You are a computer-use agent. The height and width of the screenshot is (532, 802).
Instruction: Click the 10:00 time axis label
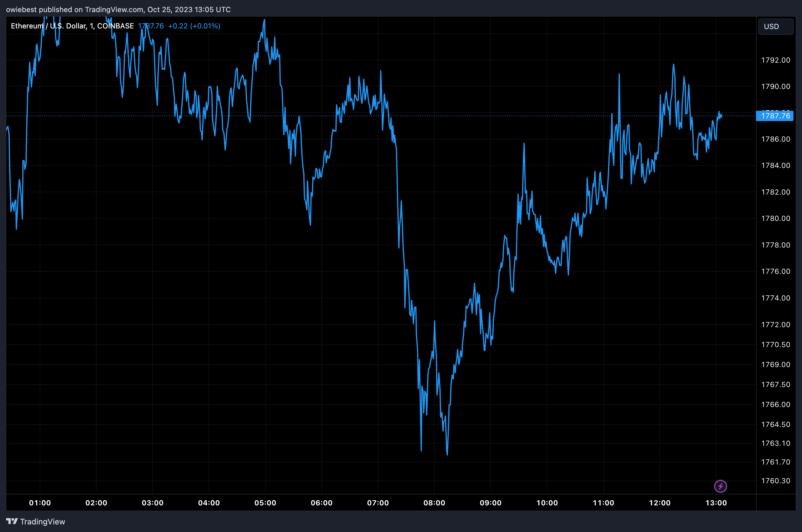pos(547,503)
